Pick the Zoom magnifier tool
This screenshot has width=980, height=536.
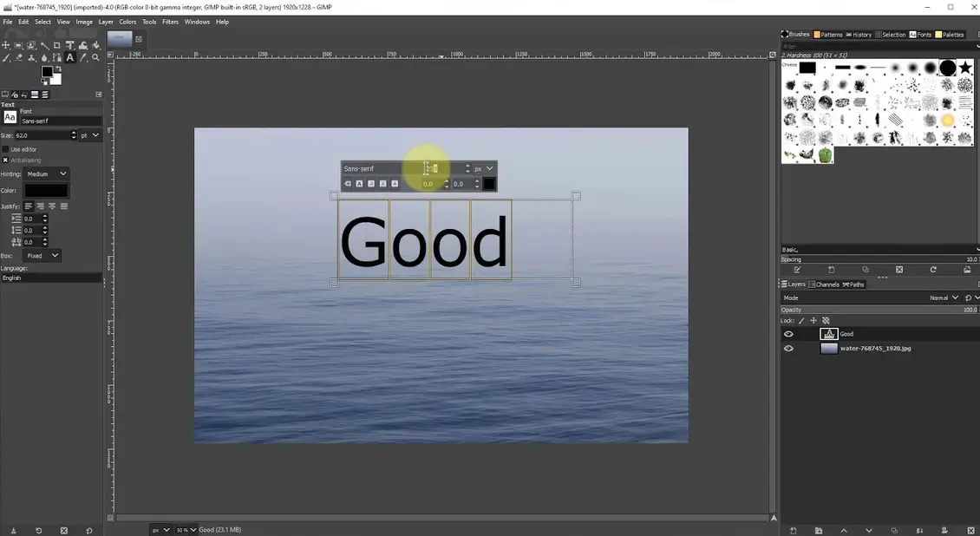[96, 58]
